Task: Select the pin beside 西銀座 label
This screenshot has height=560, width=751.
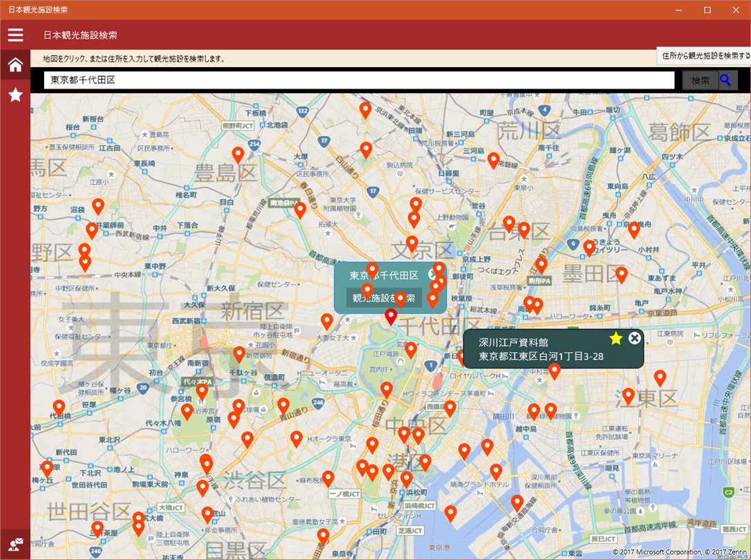Action: [x=449, y=409]
